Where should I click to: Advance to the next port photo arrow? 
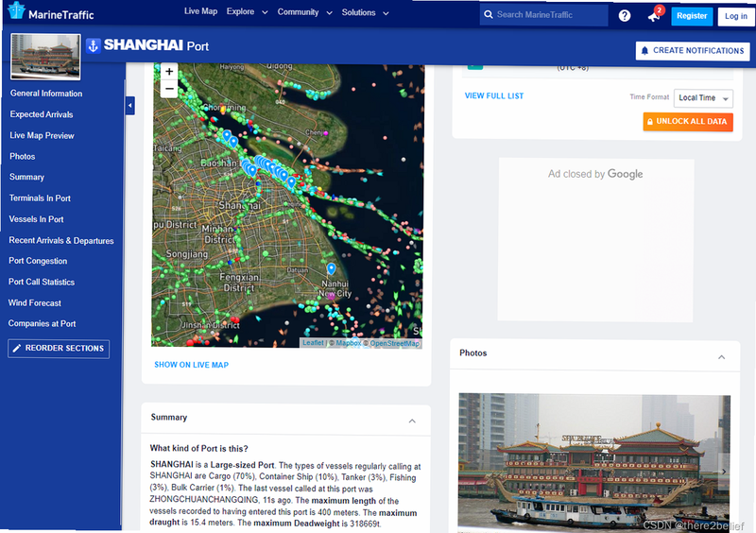pos(723,472)
